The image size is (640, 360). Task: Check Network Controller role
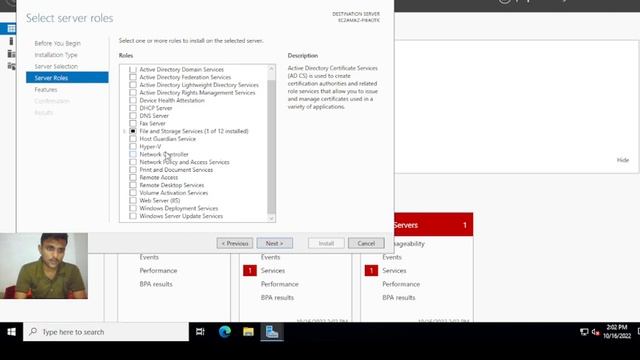click(133, 154)
